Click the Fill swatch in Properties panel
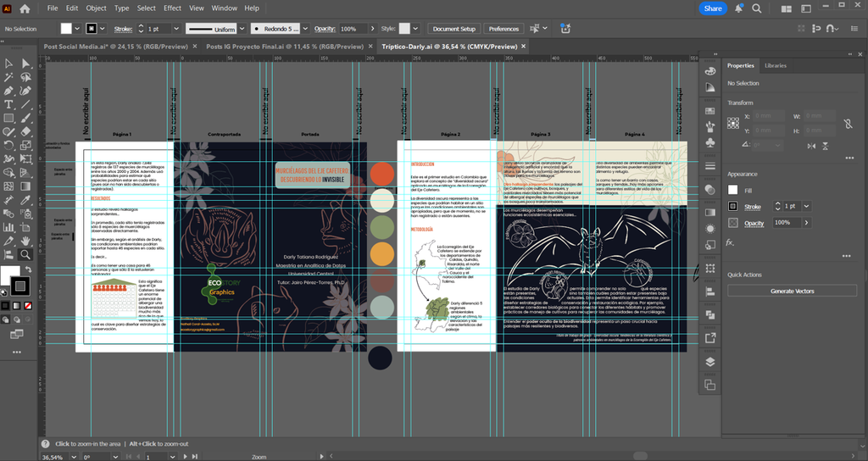This screenshot has height=461, width=868. [733, 191]
